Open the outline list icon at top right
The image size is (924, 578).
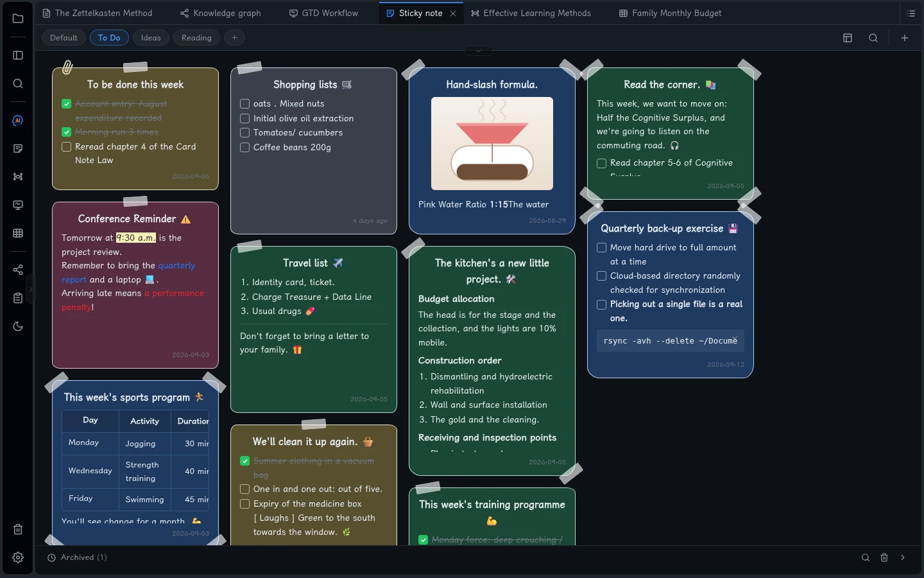pos(911,13)
